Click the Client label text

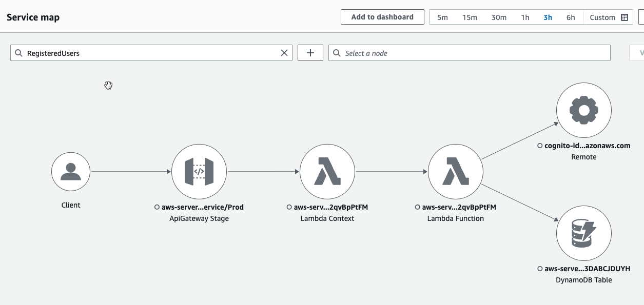[71, 205]
